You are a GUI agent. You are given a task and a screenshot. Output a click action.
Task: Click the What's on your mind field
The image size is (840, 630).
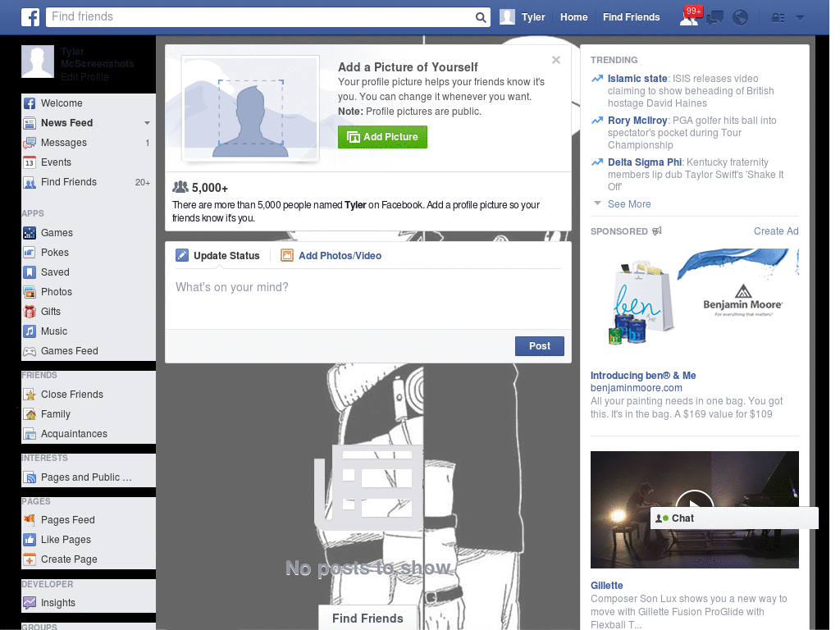coord(368,297)
